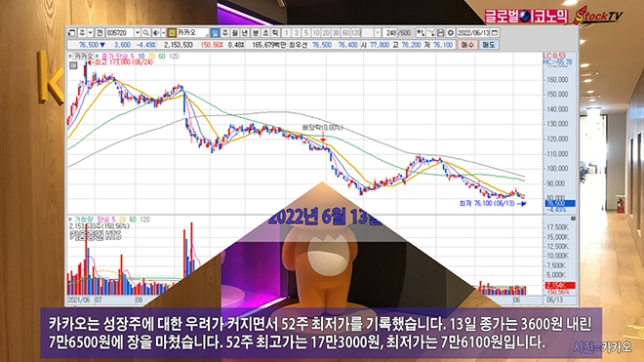The height and width of the screenshot is (362, 644).
Task: Toggle the 일 daily period button
Action: click(x=215, y=33)
